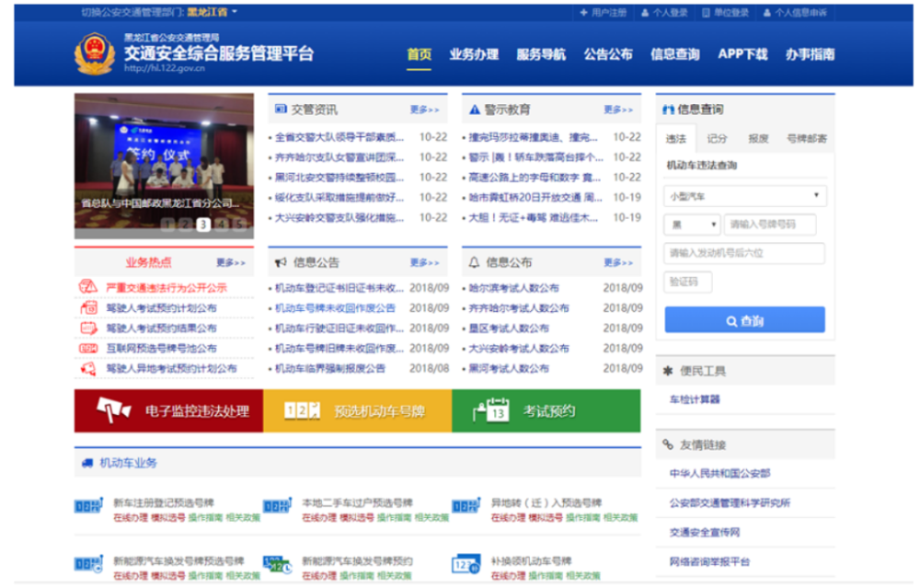The image size is (920, 588).
Task: Switch to the 记分 query tab
Action: pyautogui.click(x=717, y=139)
